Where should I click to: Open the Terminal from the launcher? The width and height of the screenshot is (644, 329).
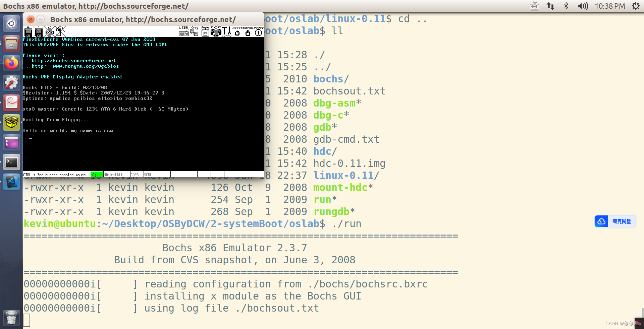11,162
